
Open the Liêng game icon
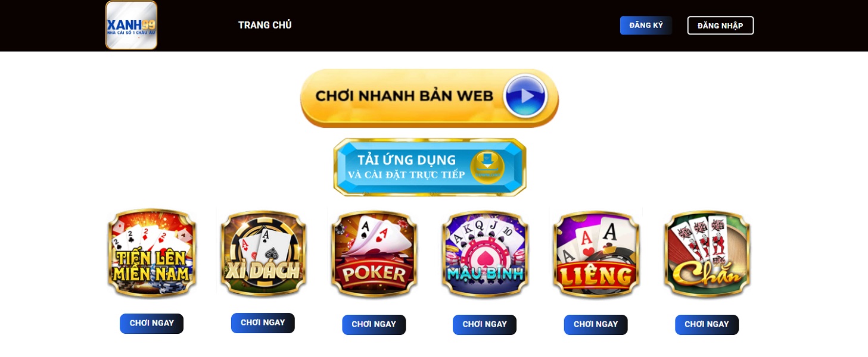(x=596, y=253)
